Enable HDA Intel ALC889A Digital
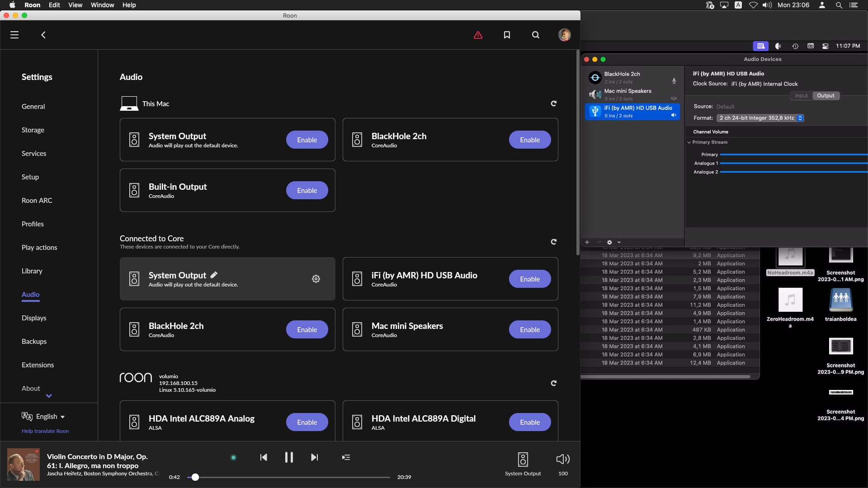 pos(530,422)
